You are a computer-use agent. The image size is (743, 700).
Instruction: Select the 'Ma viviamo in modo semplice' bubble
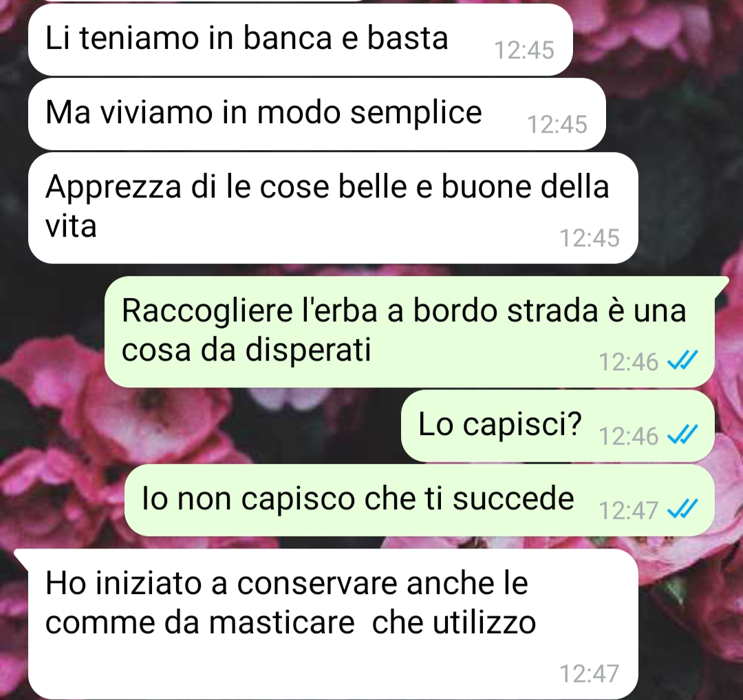317,114
